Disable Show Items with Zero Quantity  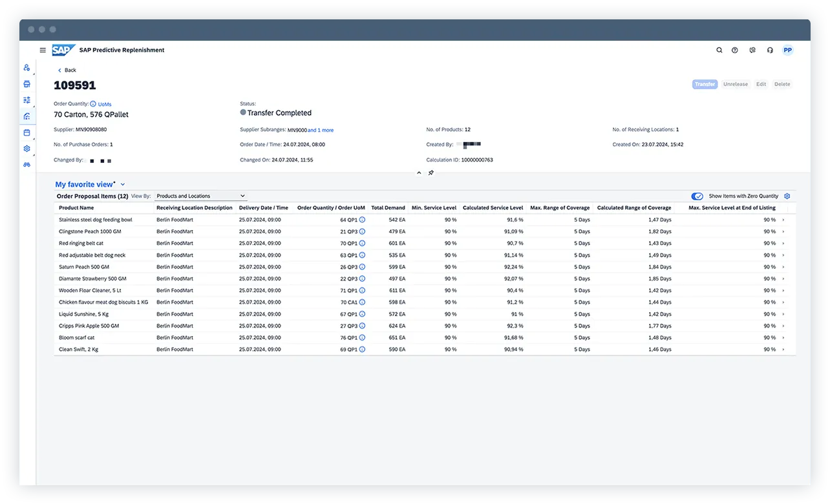coord(697,196)
